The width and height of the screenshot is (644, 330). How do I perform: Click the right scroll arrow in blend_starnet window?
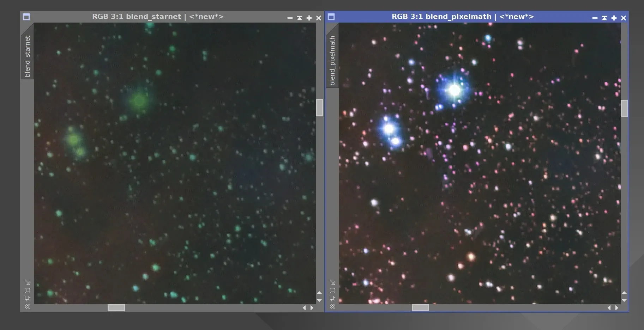click(312, 308)
